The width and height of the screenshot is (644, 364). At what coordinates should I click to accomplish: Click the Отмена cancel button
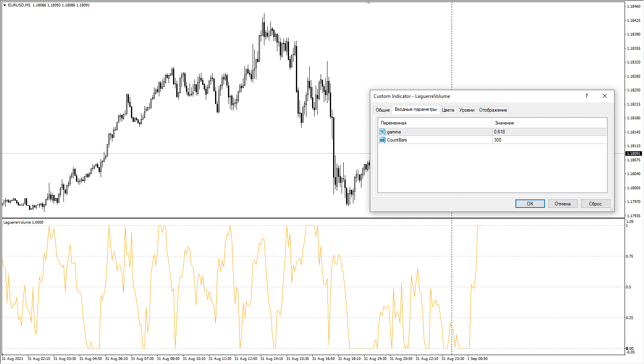562,204
